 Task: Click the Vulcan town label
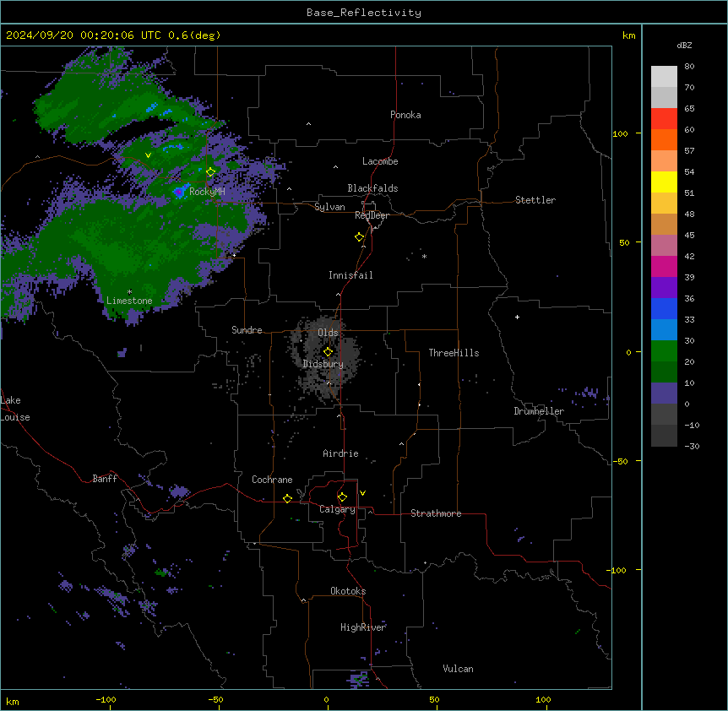click(x=458, y=669)
